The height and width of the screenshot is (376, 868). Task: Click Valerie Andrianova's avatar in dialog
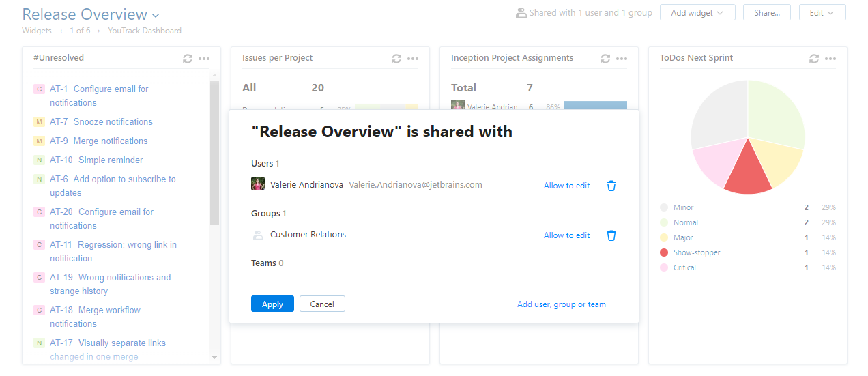point(258,184)
